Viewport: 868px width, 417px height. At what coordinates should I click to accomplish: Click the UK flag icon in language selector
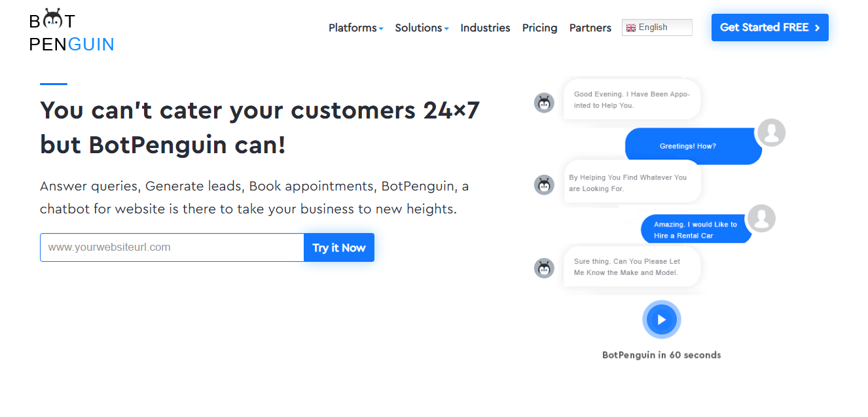(x=631, y=27)
